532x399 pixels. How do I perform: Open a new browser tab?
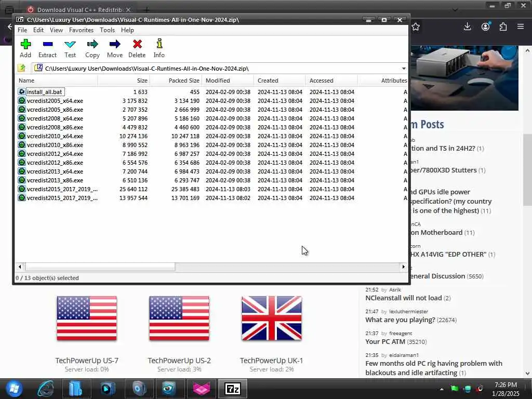pos(147,10)
